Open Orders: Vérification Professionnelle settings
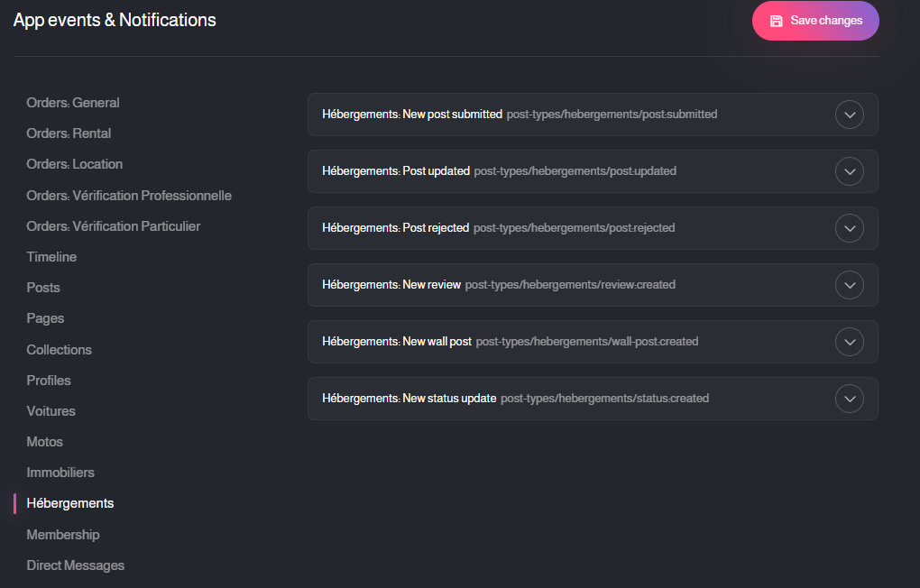 pos(129,195)
